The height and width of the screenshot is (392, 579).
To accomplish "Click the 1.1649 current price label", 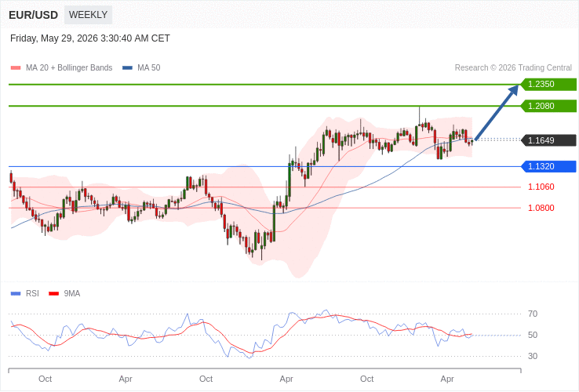I will (548, 140).
